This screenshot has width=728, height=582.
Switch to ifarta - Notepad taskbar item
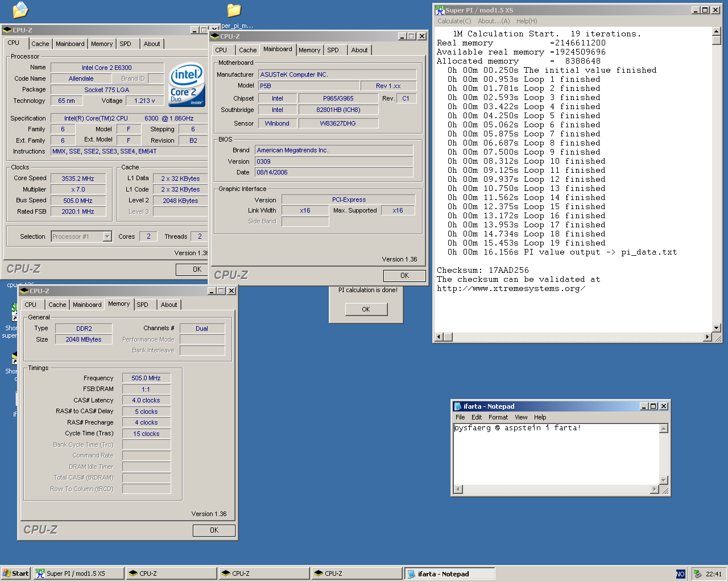[x=449, y=573]
